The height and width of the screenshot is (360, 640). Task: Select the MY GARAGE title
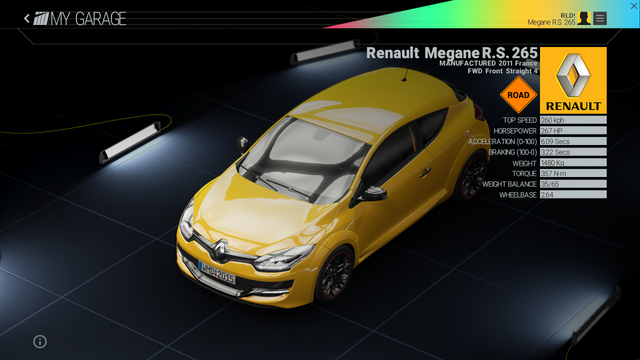click(x=88, y=19)
